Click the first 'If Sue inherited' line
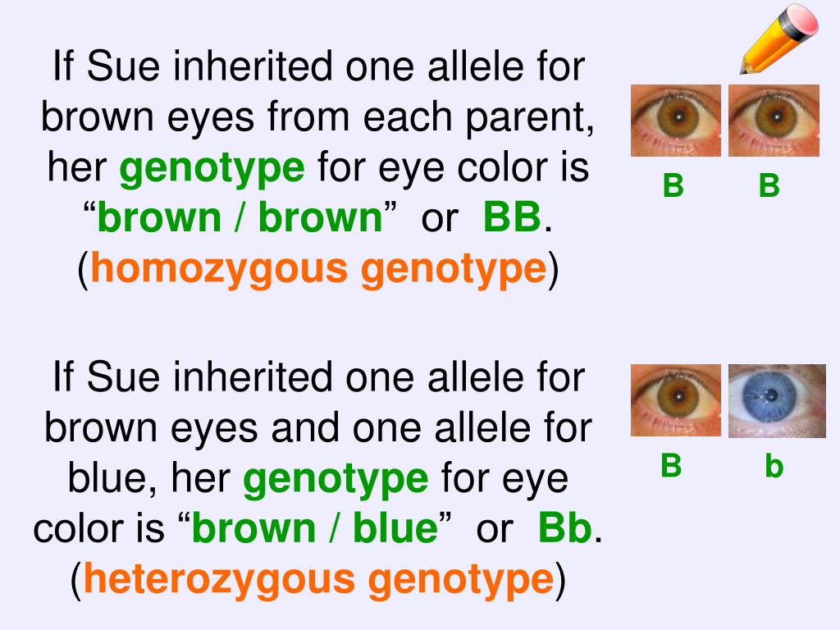840x630 pixels. coord(319,66)
